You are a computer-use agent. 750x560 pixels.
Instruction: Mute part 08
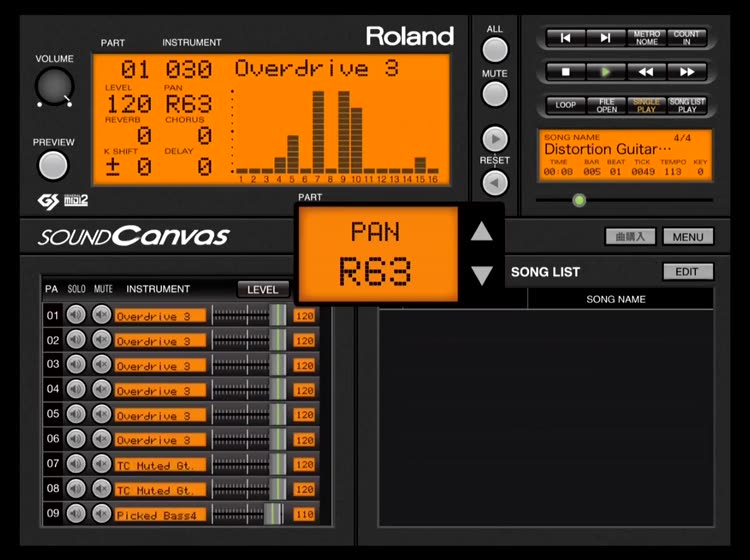pos(101,489)
